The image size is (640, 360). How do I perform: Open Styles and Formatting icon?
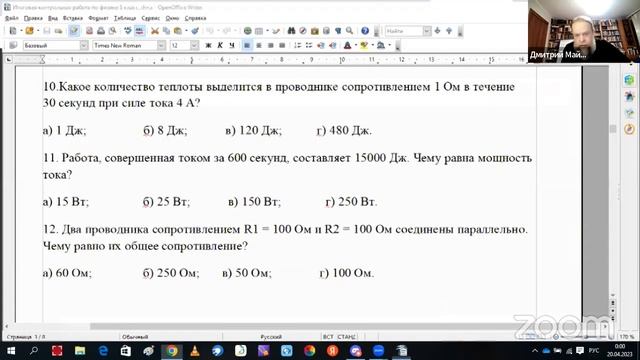(x=13, y=45)
